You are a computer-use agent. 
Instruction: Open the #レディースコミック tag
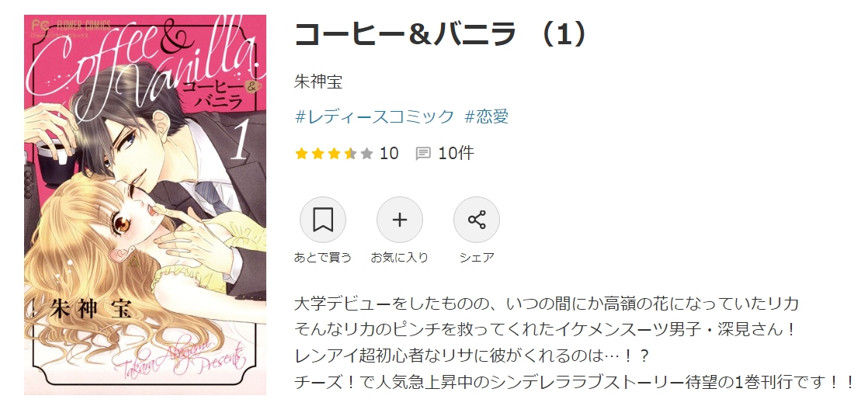pos(375,116)
